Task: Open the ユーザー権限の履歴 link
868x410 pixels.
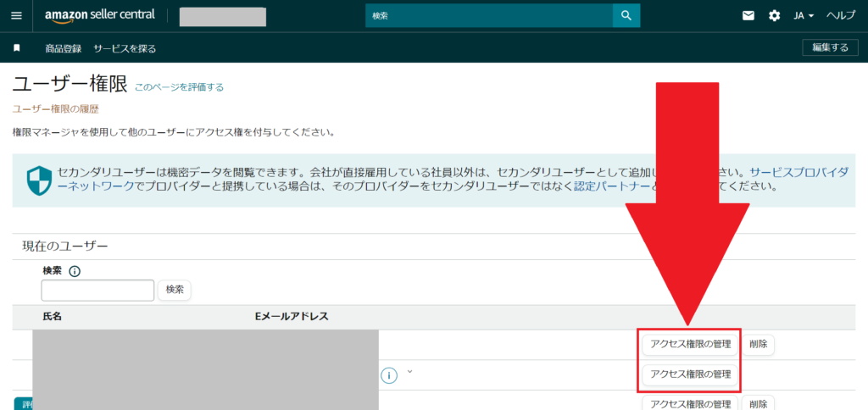Action: [56, 108]
